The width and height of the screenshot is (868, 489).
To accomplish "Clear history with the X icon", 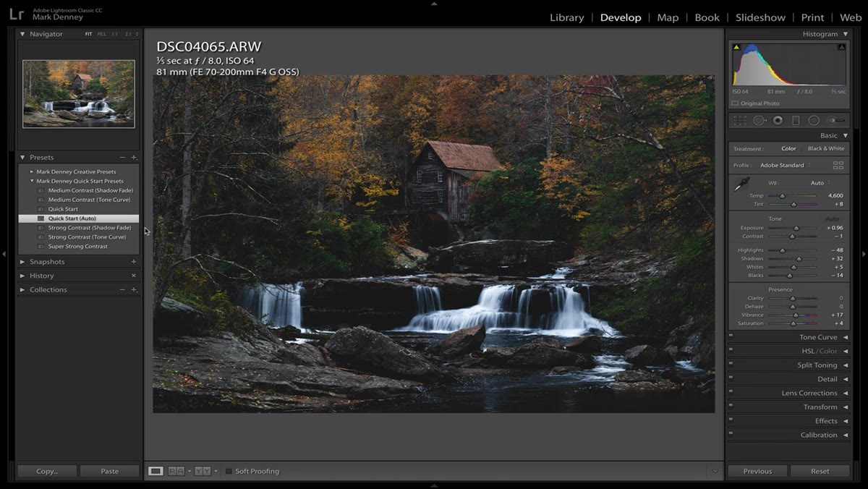I will [134, 276].
